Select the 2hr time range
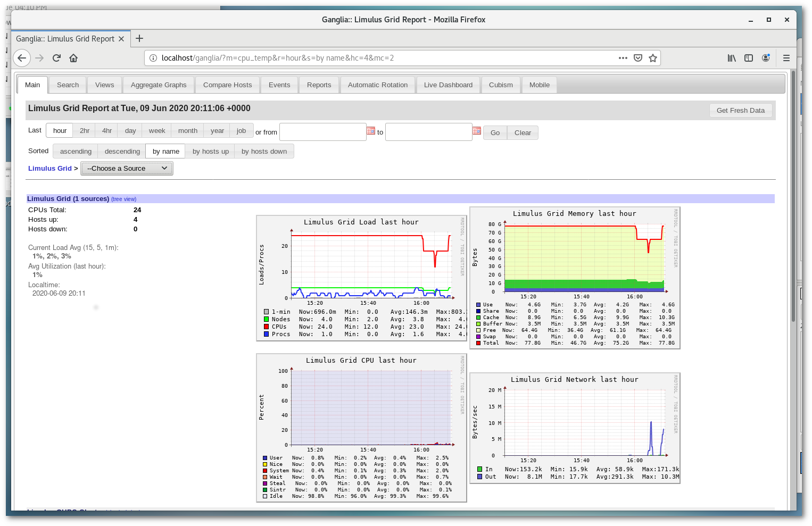The height and width of the screenshot is (526, 812). click(85, 131)
